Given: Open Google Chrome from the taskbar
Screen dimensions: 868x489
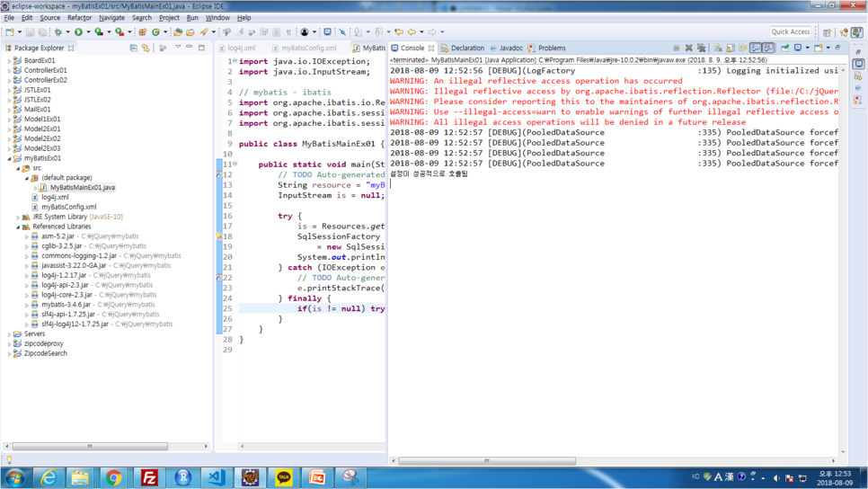Looking at the screenshot, I should (x=114, y=477).
